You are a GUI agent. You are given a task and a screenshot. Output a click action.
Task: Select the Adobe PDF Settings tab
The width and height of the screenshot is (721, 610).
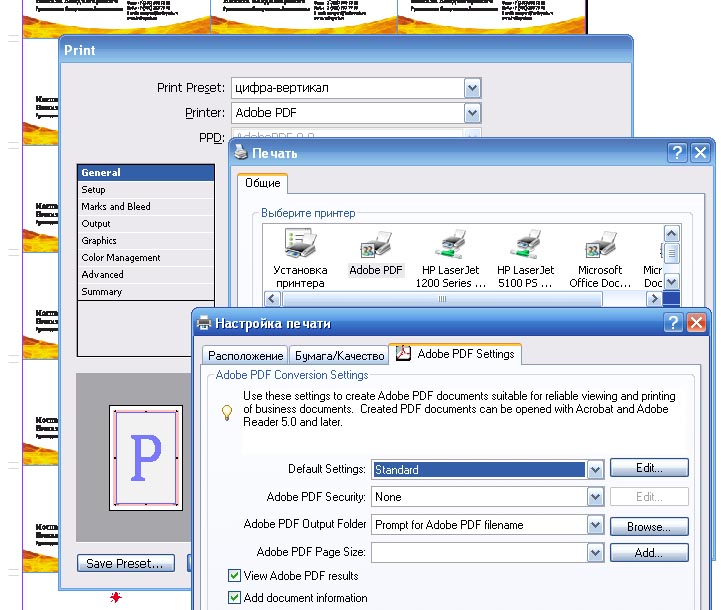455,354
